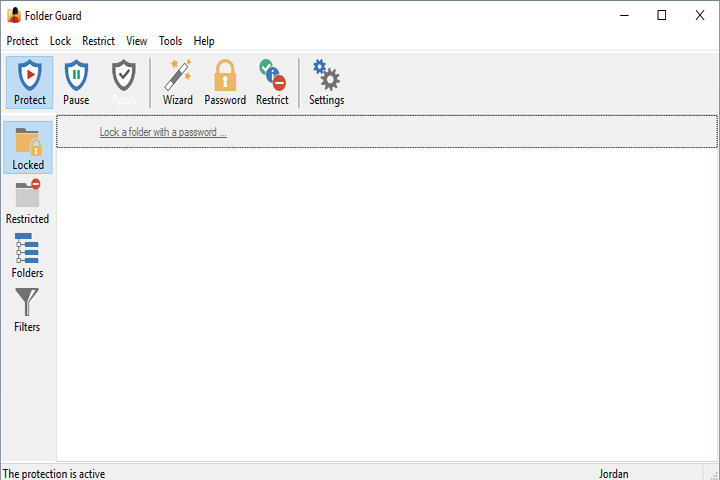The width and height of the screenshot is (720, 480).
Task: Open the Wizard magic wand tool
Action: 178,83
